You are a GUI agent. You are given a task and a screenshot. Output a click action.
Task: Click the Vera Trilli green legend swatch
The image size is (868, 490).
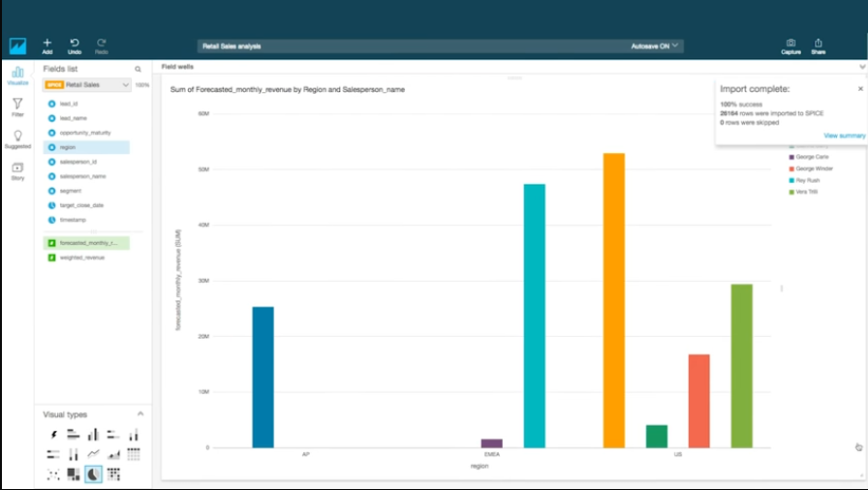coord(791,192)
